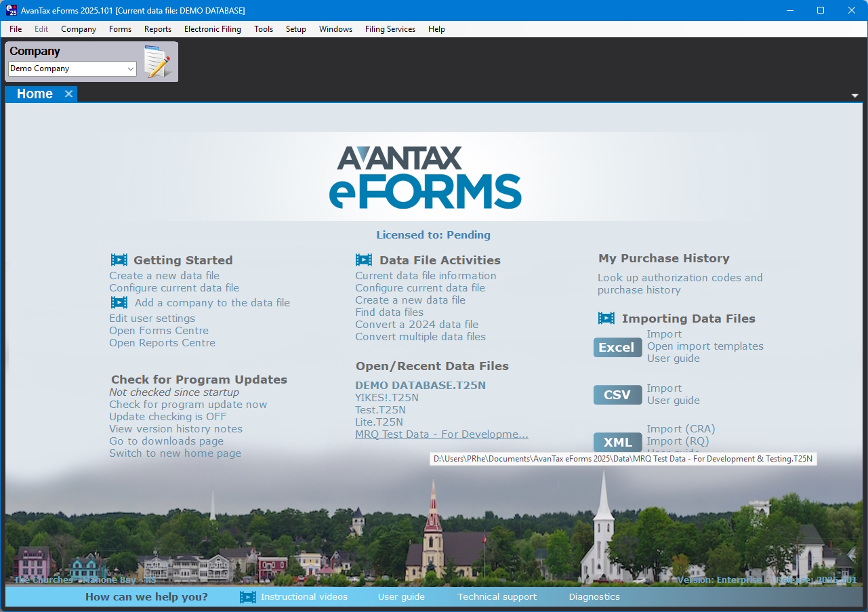
Task: Click the AvanTax eForms title bar icon
Action: coord(11,10)
